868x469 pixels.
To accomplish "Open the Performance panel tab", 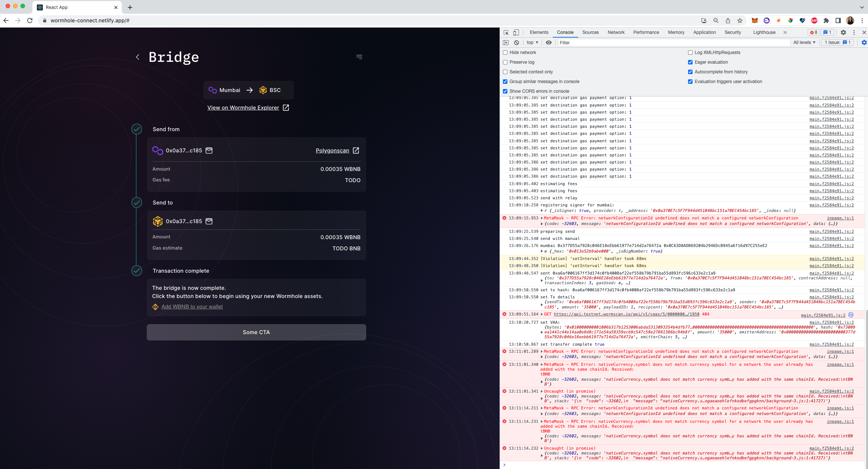I will [646, 32].
